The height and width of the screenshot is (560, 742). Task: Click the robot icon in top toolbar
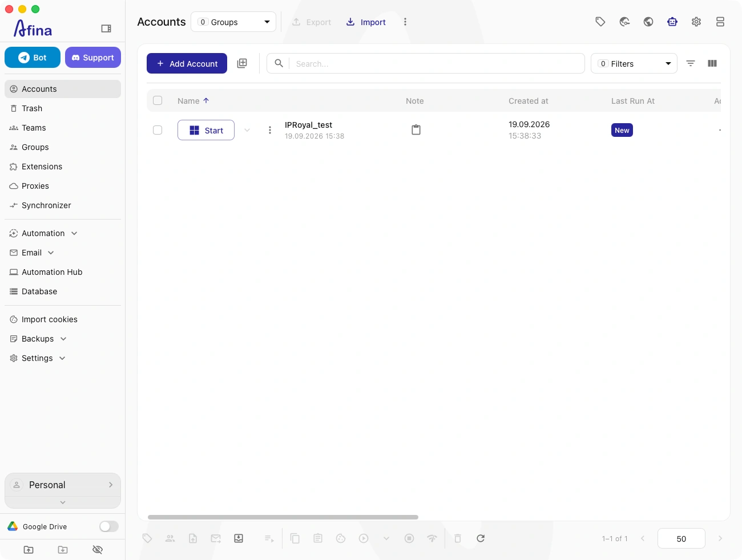click(672, 22)
